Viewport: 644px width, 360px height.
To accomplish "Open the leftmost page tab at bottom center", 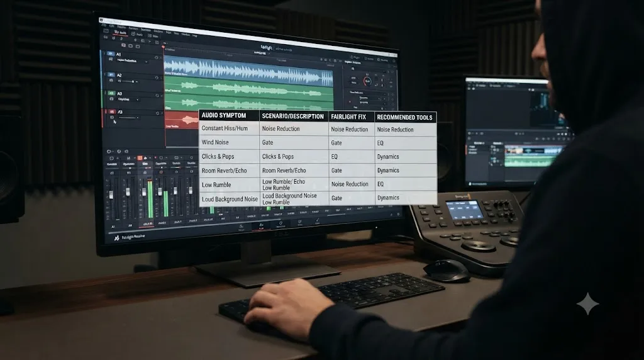I will point(241,227).
